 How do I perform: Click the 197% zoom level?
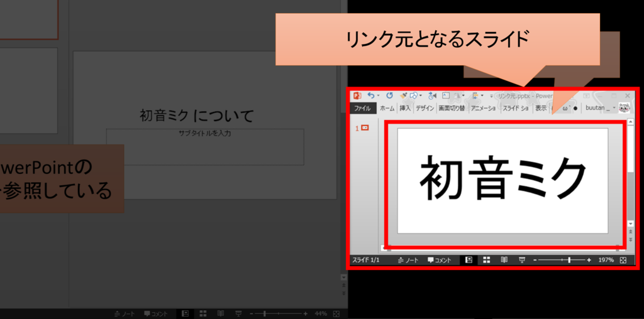click(606, 260)
